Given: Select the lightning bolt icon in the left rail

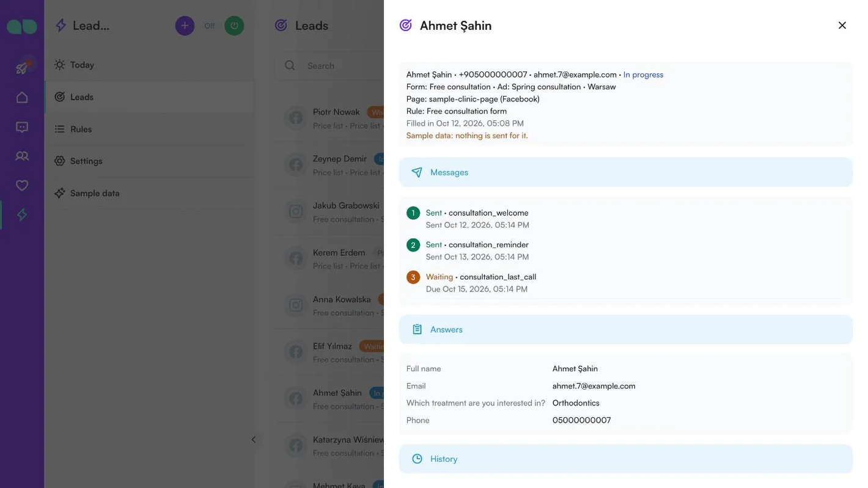Looking at the screenshot, I should pos(22,214).
